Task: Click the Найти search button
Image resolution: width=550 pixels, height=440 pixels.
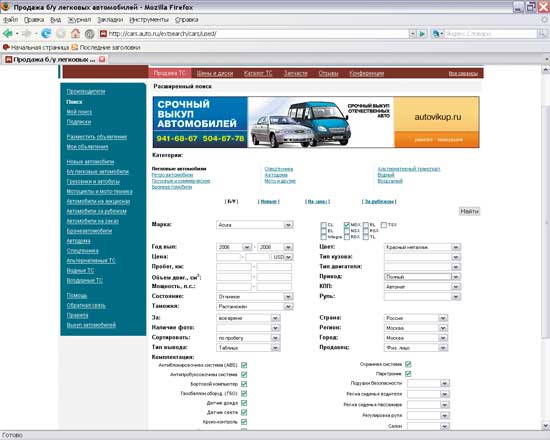Action: tap(469, 211)
